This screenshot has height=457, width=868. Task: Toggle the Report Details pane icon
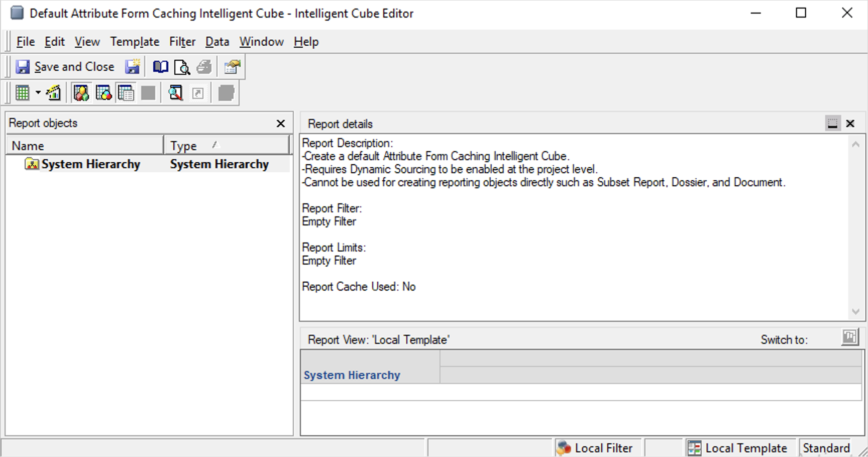click(x=126, y=93)
